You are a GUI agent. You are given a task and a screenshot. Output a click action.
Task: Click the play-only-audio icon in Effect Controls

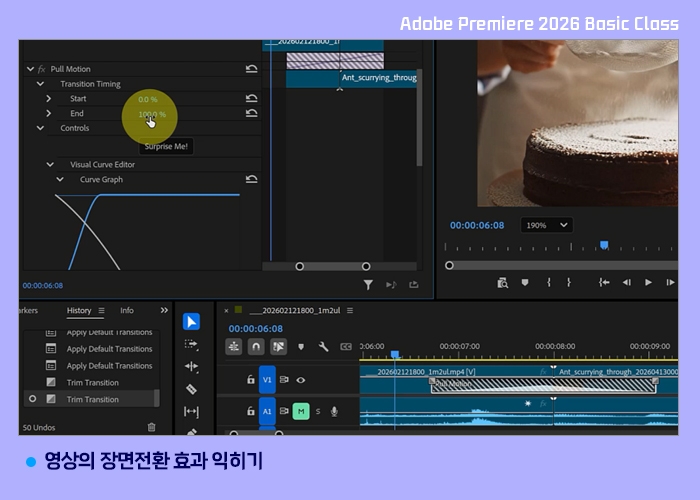point(391,284)
